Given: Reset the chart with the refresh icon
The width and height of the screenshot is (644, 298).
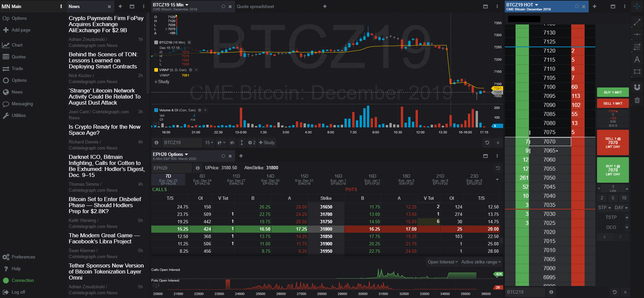Looking at the screenshot, I should (x=487, y=142).
